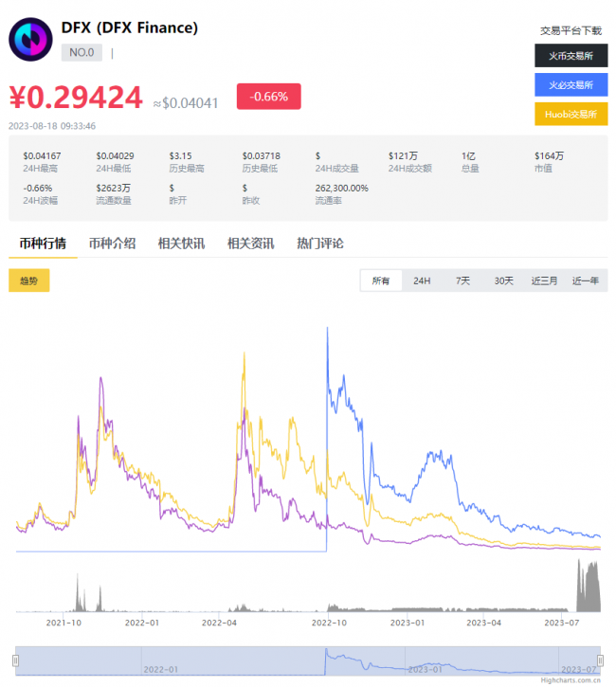
Task: Click the $2623万 流通数量 value
Action: click(x=114, y=189)
